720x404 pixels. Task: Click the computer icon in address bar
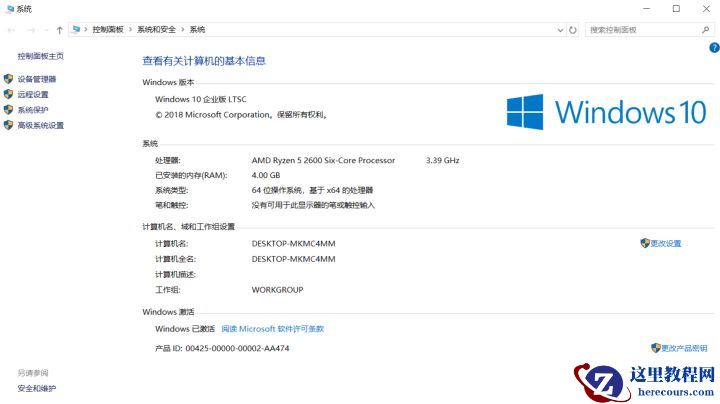(76, 29)
